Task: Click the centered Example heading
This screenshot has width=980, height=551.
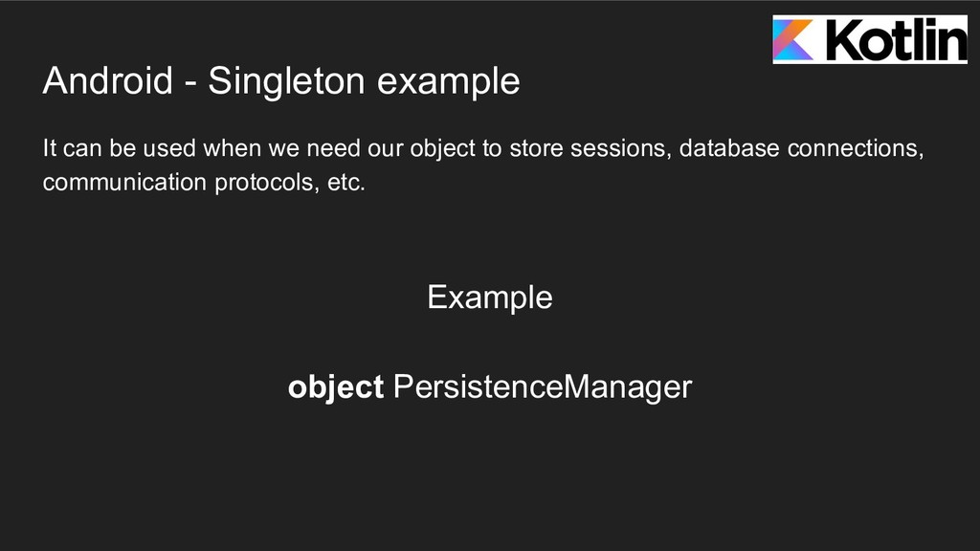Action: pos(489,298)
